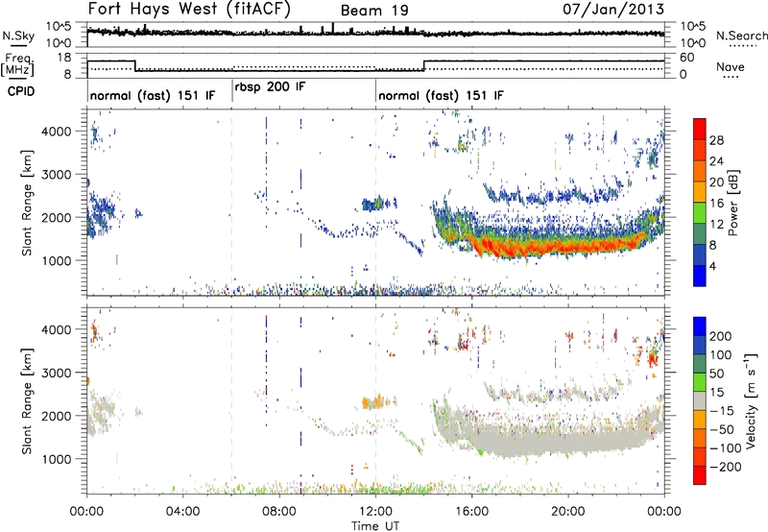Viewport: 768px width, 532px height.
Task: Select the '04:00' time tick label
Action: pyautogui.click(x=182, y=512)
